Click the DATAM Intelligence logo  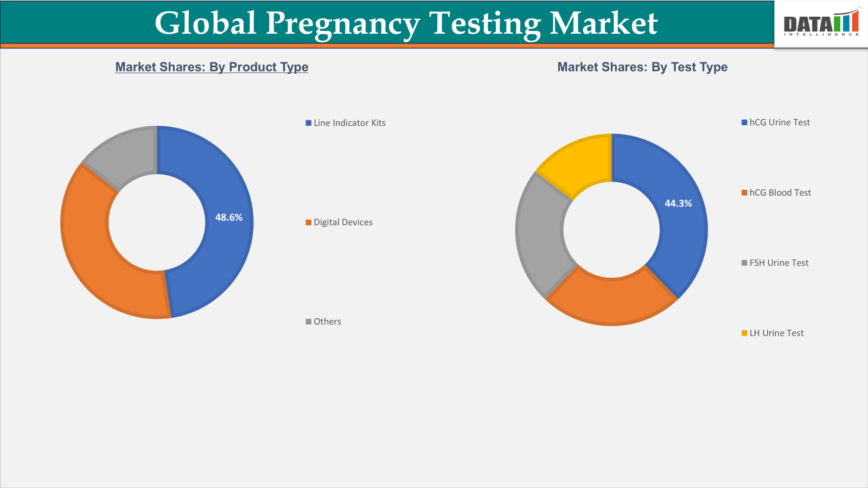click(x=820, y=24)
